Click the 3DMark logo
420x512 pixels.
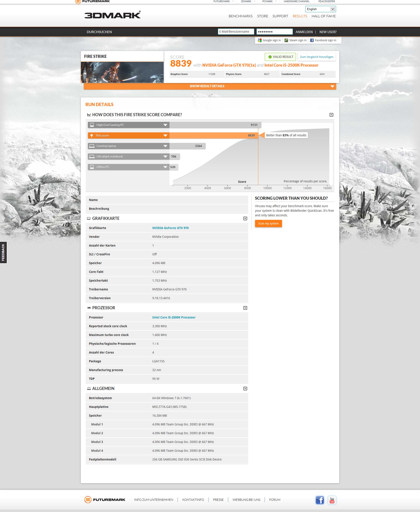113,15
